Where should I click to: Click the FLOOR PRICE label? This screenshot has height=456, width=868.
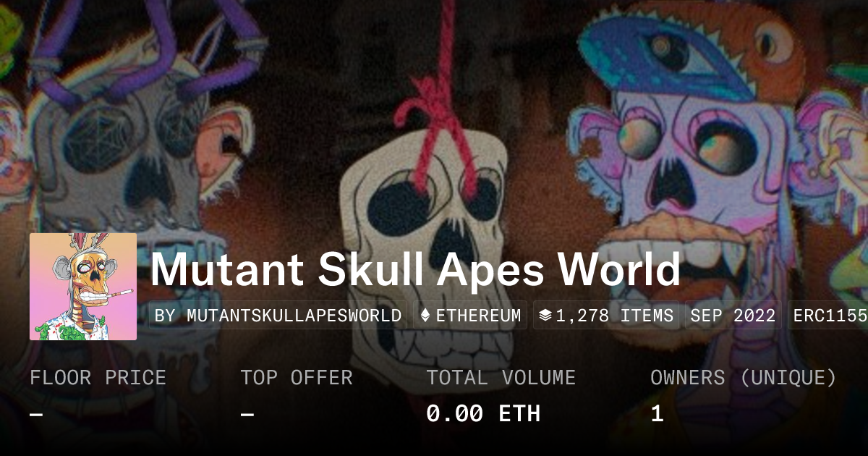(98, 378)
